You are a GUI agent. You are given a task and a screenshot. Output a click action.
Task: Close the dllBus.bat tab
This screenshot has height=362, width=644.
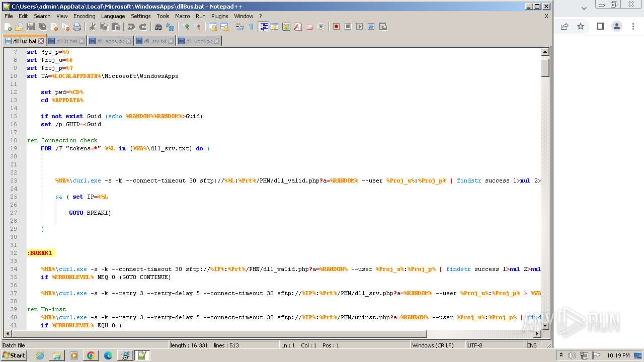(x=41, y=41)
